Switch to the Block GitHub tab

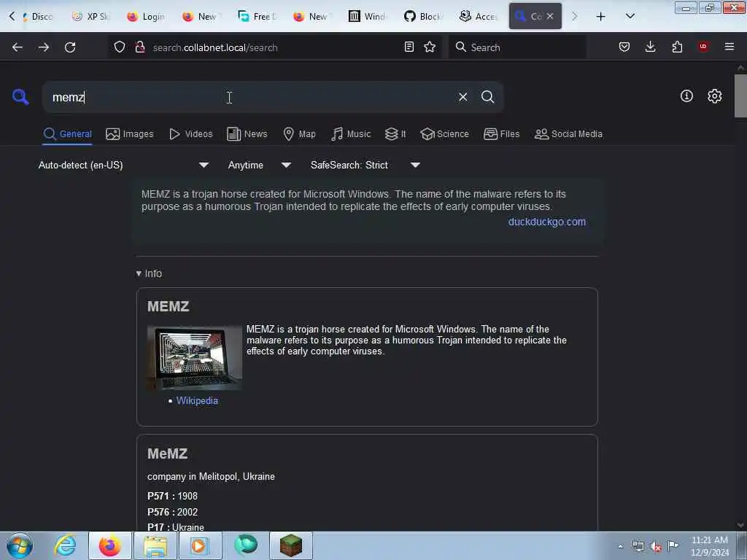[x=423, y=17]
